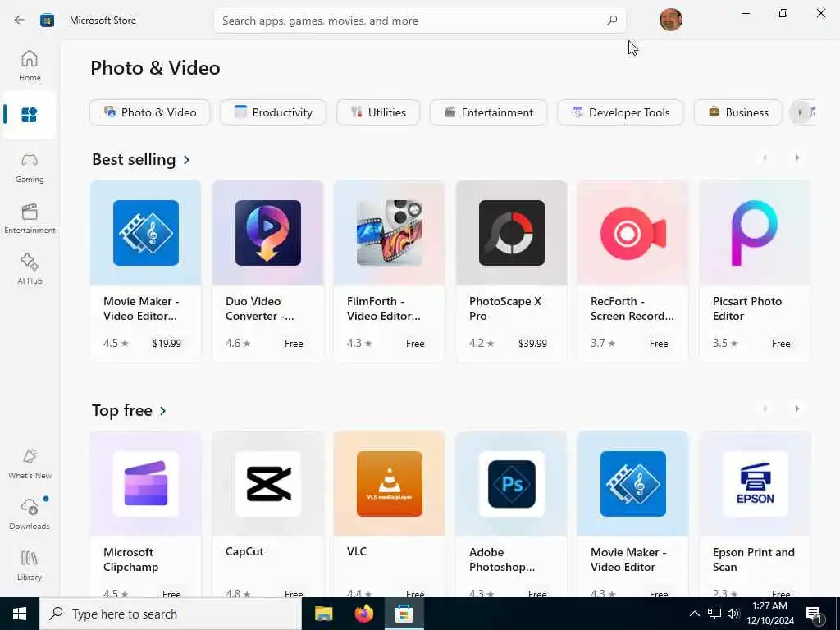Click Microsoft Clipchamp title text
Screen dimensions: 840x630
[x=130, y=559]
